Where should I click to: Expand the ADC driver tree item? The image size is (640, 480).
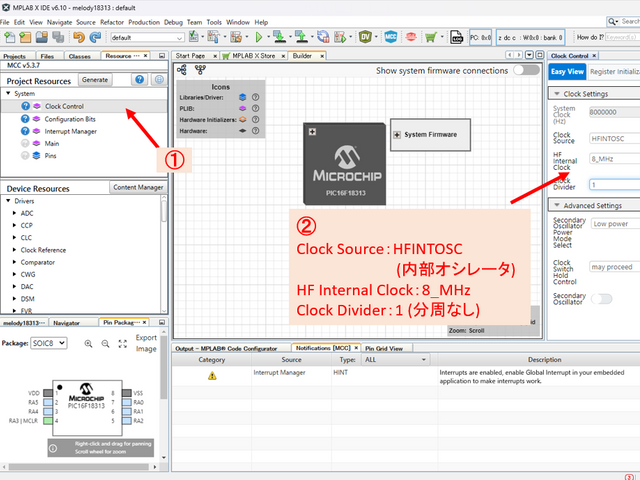[x=13, y=213]
